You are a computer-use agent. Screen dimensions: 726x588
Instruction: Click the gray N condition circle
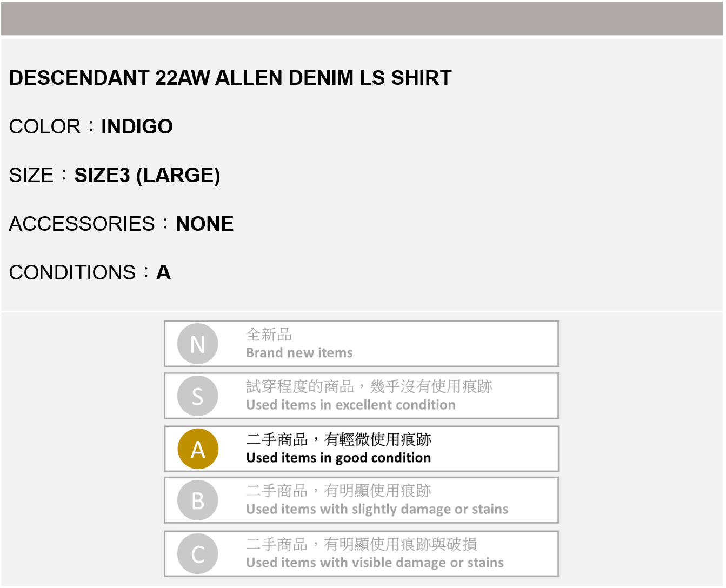pos(198,344)
